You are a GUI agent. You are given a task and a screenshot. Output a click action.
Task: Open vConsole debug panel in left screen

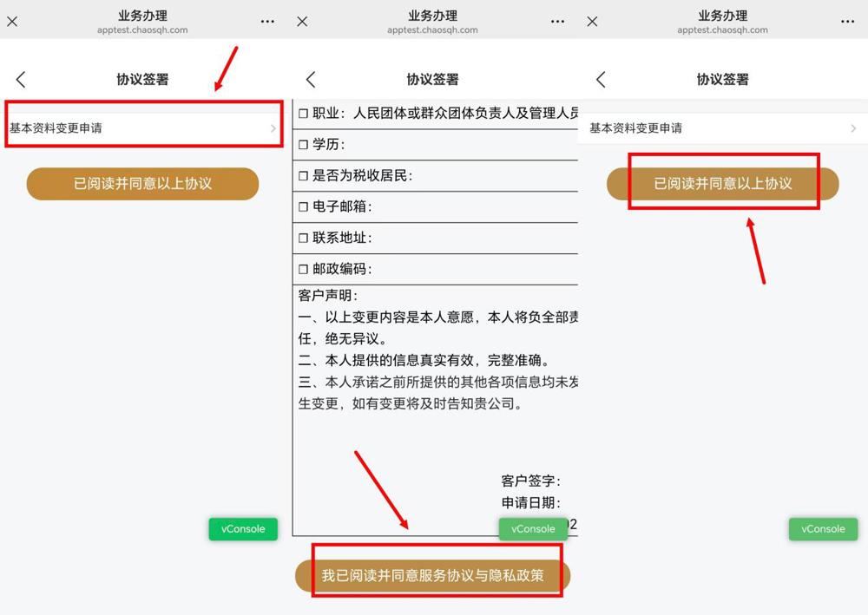pyautogui.click(x=243, y=529)
